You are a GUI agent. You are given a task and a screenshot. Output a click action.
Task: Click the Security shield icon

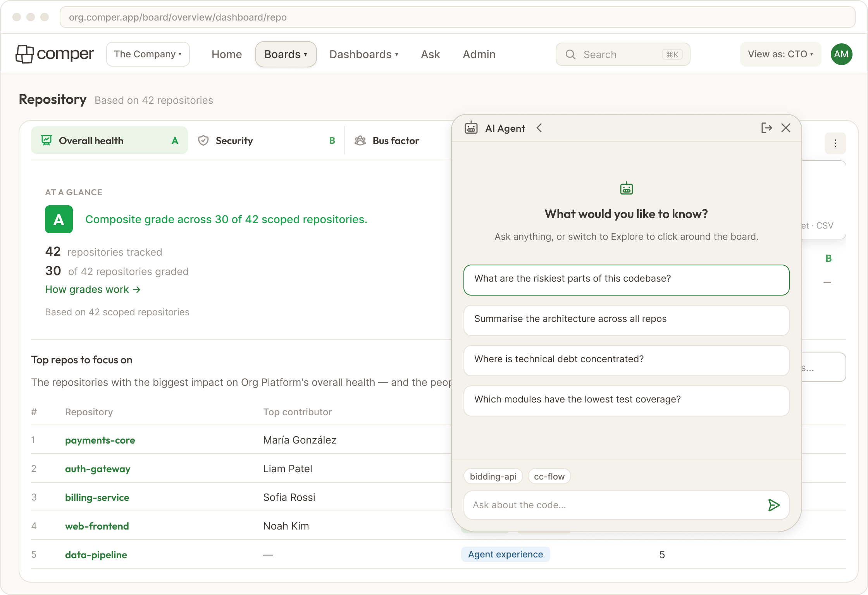tap(203, 140)
